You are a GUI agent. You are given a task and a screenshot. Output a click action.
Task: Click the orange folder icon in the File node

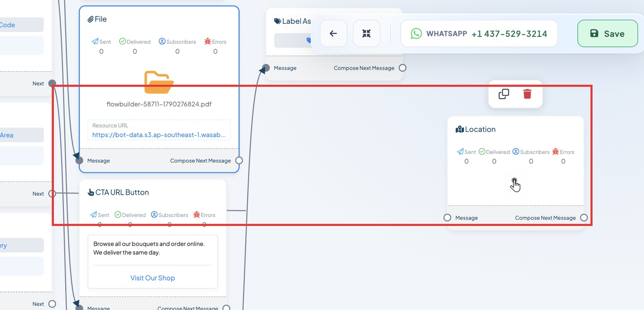point(159,83)
